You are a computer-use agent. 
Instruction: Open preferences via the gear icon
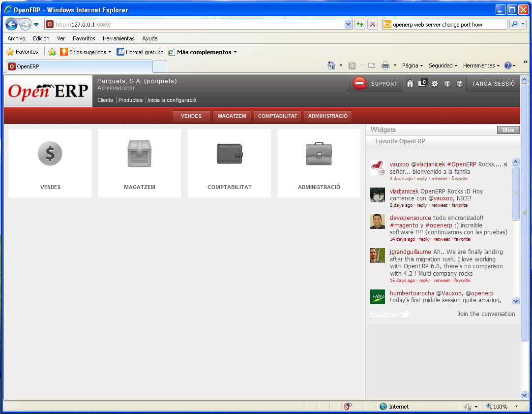(435, 84)
